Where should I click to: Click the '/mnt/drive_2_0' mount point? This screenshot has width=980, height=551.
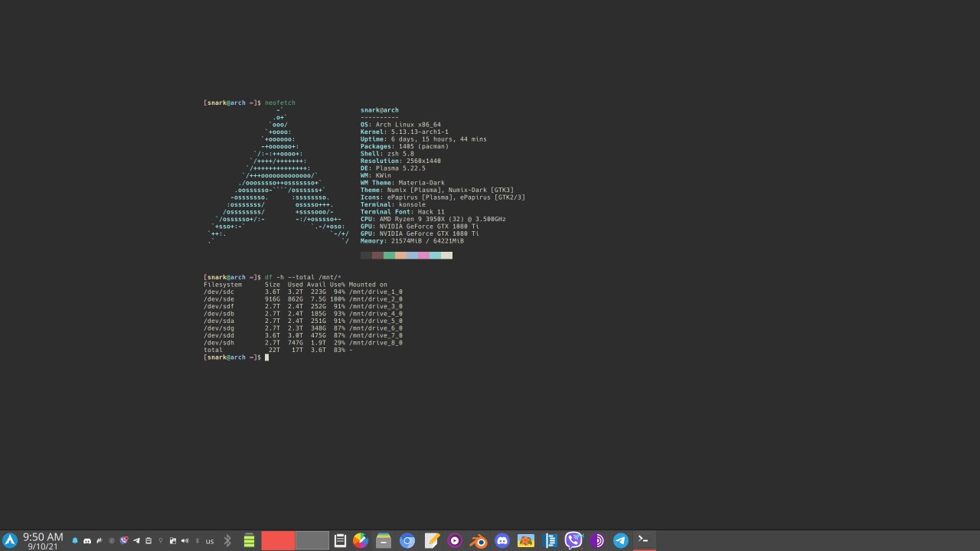point(376,299)
